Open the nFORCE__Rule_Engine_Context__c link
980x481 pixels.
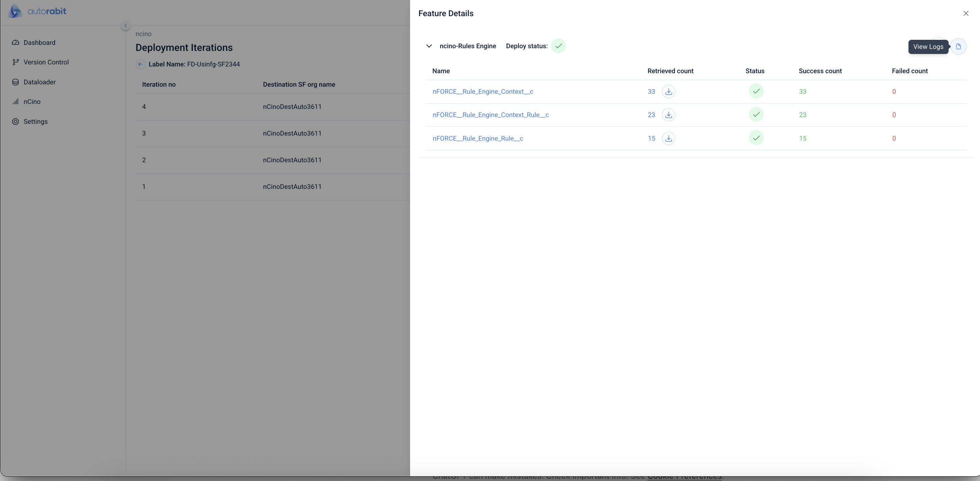482,92
